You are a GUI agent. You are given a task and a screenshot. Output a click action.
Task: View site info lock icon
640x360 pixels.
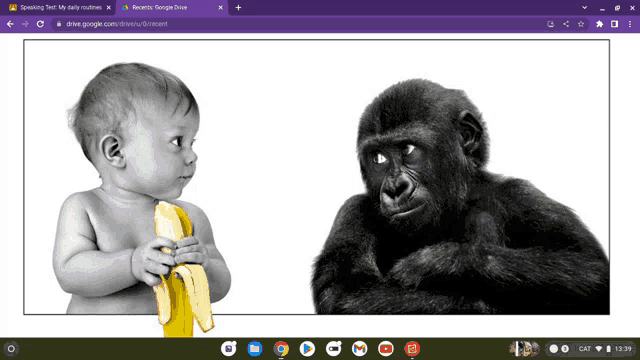pyautogui.click(x=59, y=24)
